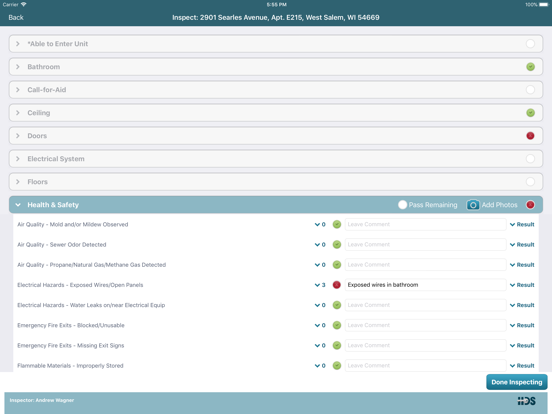Open severity dropdown for Water Leaks row
This screenshot has width=552, height=414.
320,305
